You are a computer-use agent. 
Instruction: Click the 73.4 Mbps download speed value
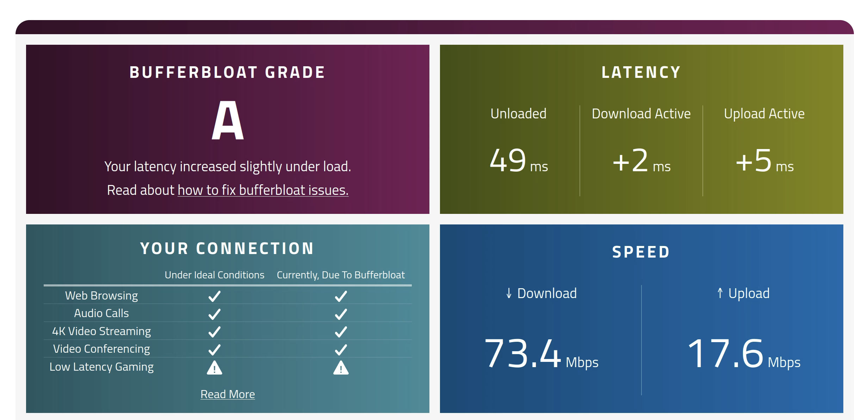[x=541, y=353]
